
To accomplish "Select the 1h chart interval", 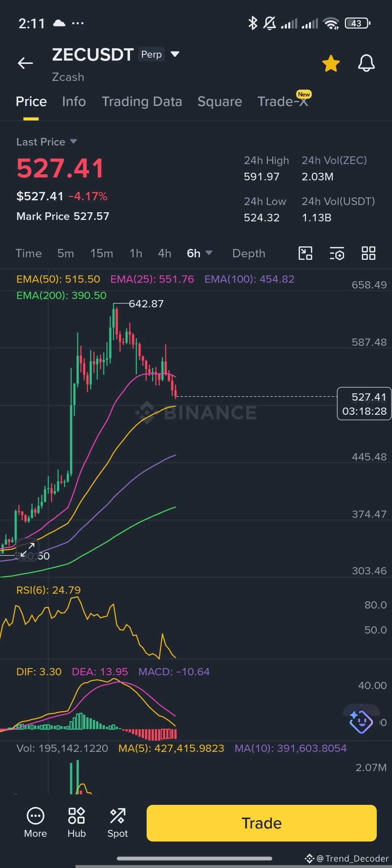I will pyautogui.click(x=136, y=253).
